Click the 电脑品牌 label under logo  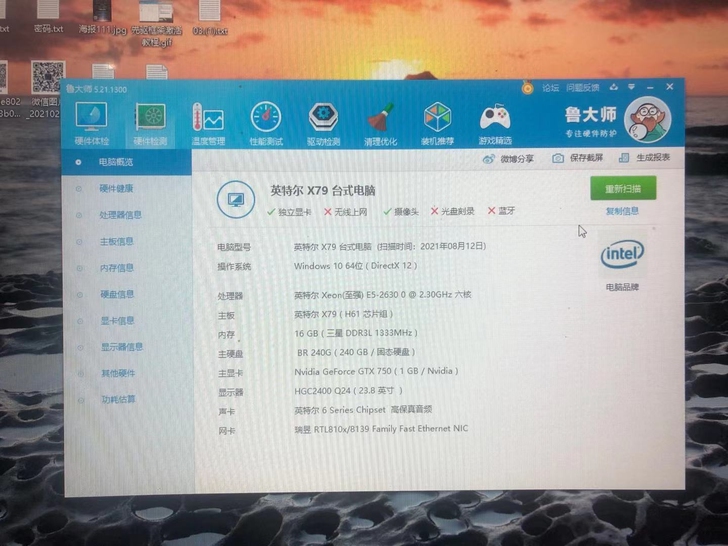tap(622, 287)
